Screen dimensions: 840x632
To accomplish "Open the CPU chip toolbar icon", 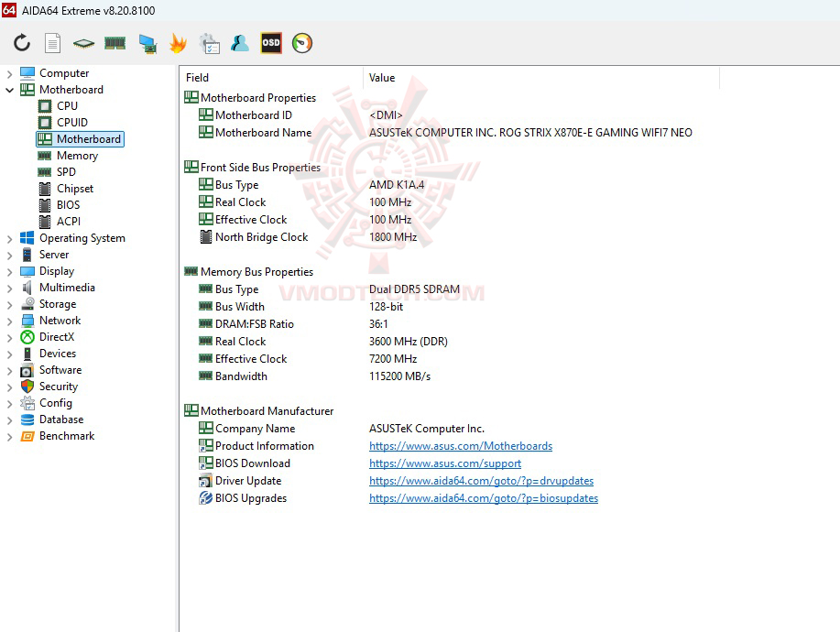I will coord(83,43).
